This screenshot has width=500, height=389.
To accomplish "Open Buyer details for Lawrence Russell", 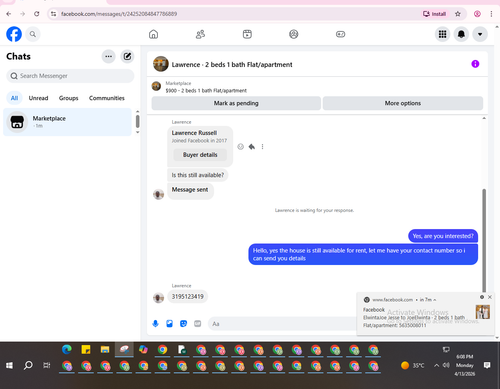I will click(200, 155).
